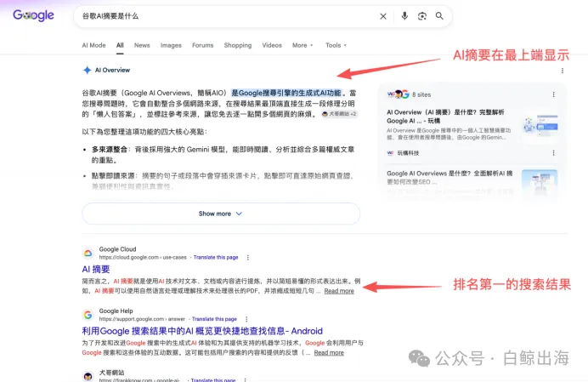Click the 'AI Overview' heading label
588x382 pixels.
[112, 70]
